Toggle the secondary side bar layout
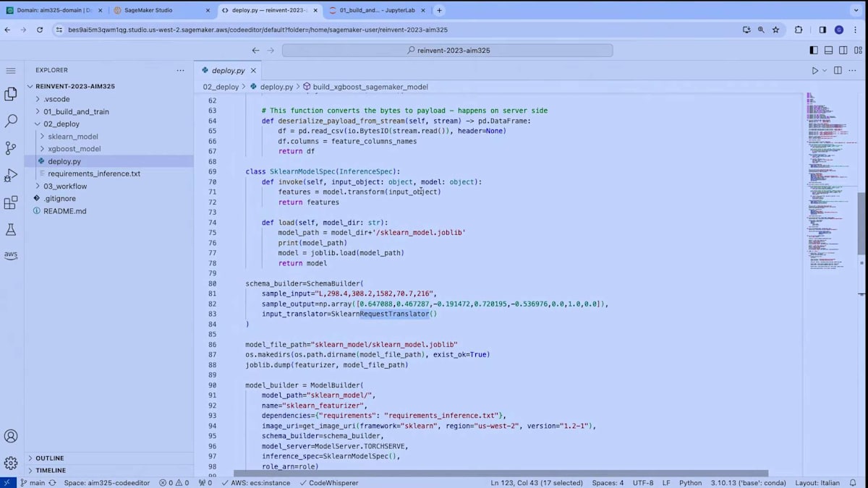The image size is (868, 488). tap(843, 51)
